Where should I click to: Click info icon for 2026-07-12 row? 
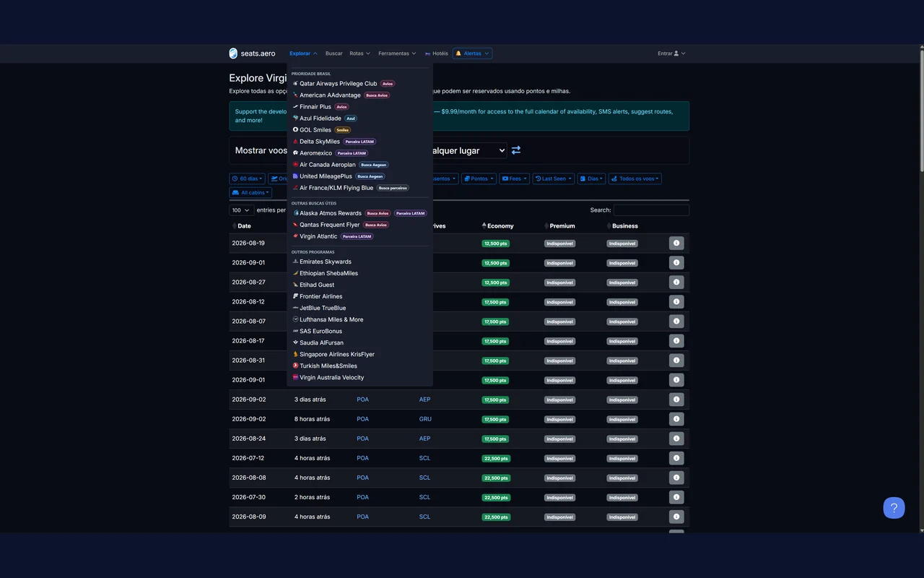coord(676,458)
